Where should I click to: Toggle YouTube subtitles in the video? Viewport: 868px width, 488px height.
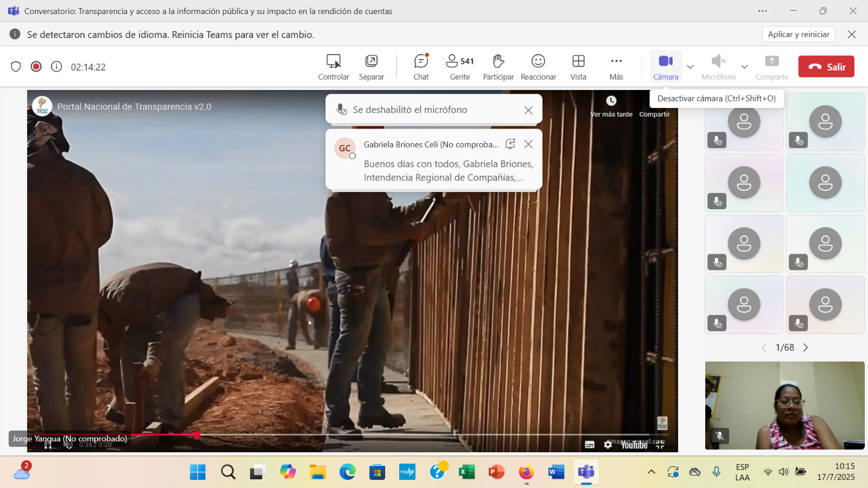(590, 445)
